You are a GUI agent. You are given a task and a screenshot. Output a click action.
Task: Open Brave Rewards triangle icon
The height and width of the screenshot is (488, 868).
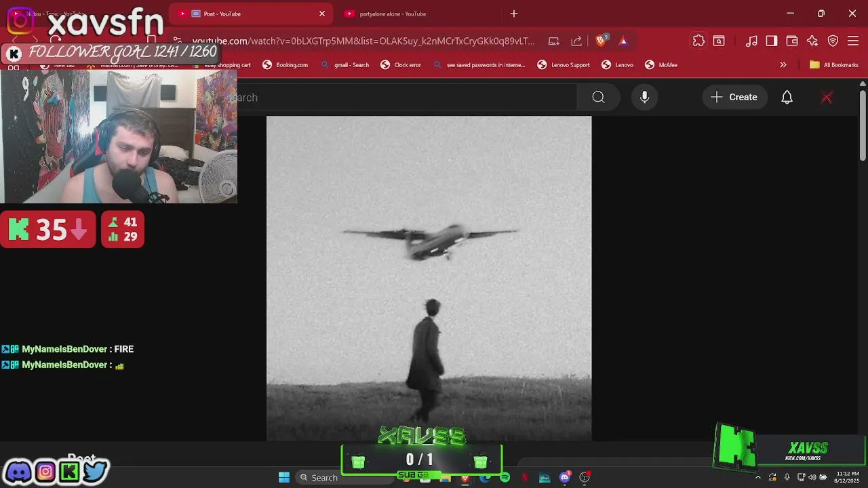[623, 41]
